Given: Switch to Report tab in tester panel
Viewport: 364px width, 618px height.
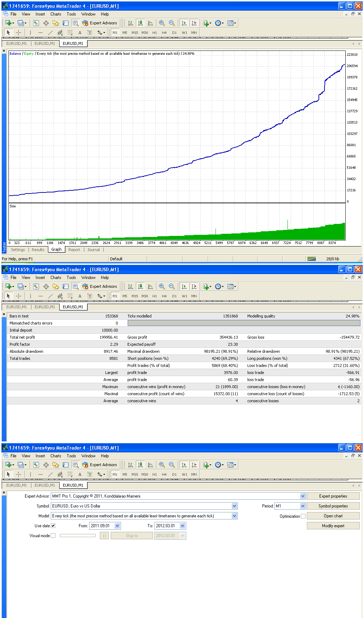Looking at the screenshot, I should [x=74, y=250].
